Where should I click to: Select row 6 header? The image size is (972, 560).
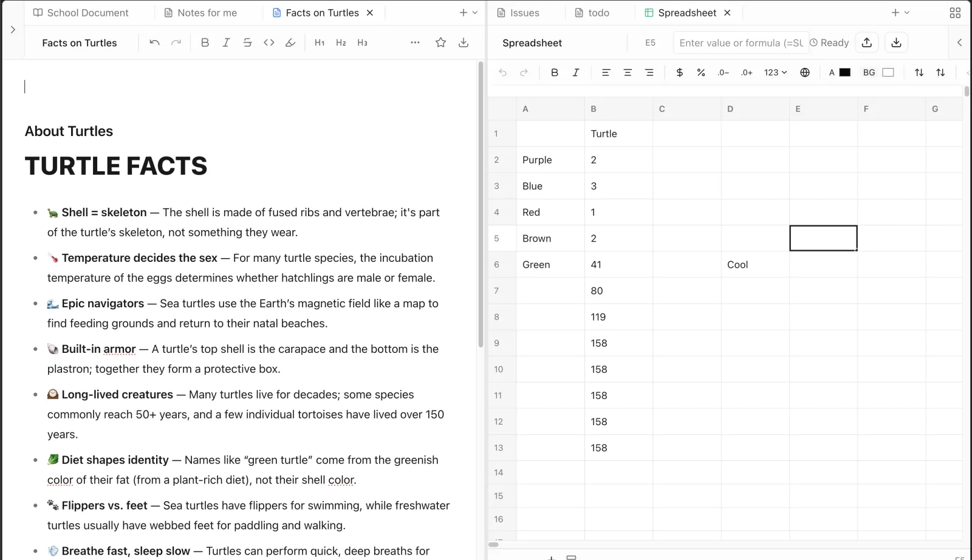(x=502, y=265)
